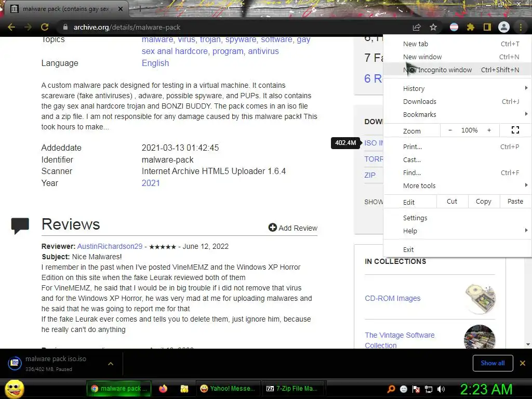This screenshot has height=399, width=532.
Task: Select Print... in the menu
Action: [x=457, y=147]
